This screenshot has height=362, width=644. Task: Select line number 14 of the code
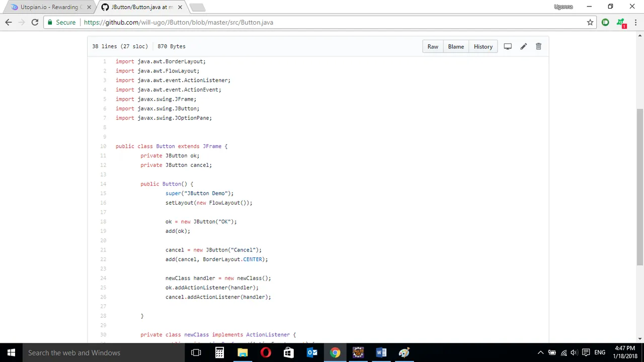point(103,184)
